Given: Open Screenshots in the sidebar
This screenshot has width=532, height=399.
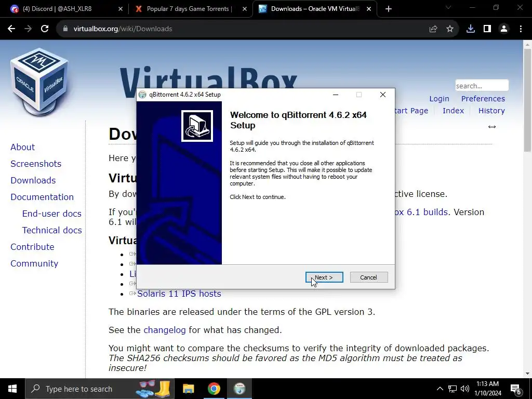Looking at the screenshot, I should (x=36, y=164).
